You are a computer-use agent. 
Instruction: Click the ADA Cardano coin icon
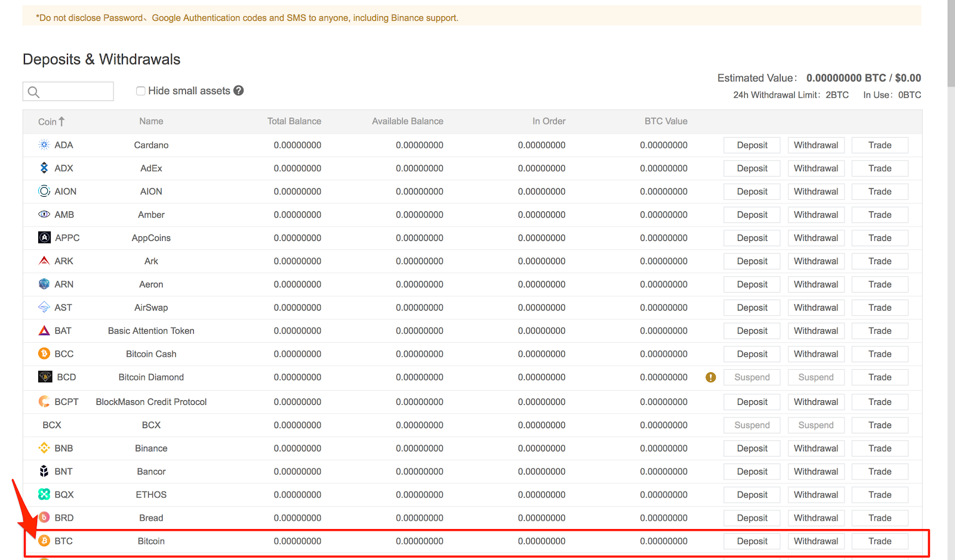point(44,145)
